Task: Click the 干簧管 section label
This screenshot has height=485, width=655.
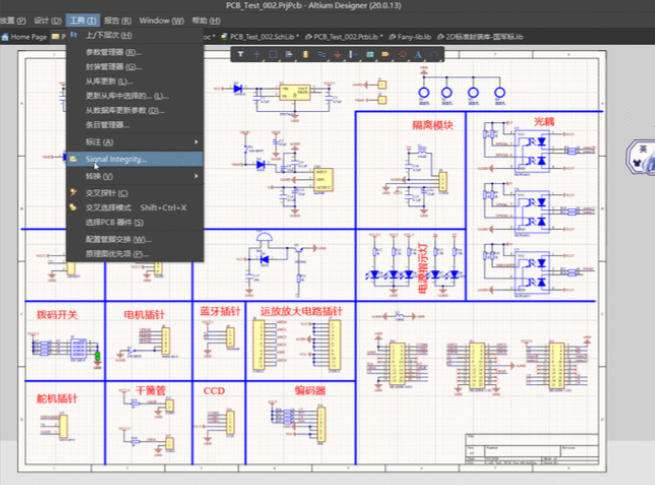Action: 151,391
